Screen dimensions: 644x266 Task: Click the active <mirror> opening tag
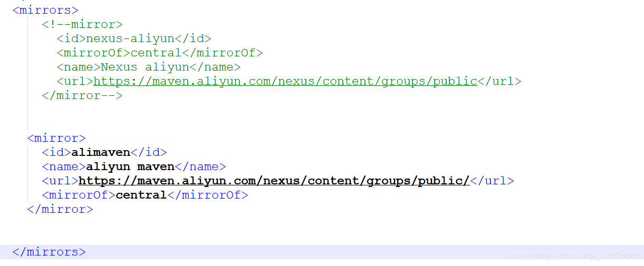coord(56,138)
